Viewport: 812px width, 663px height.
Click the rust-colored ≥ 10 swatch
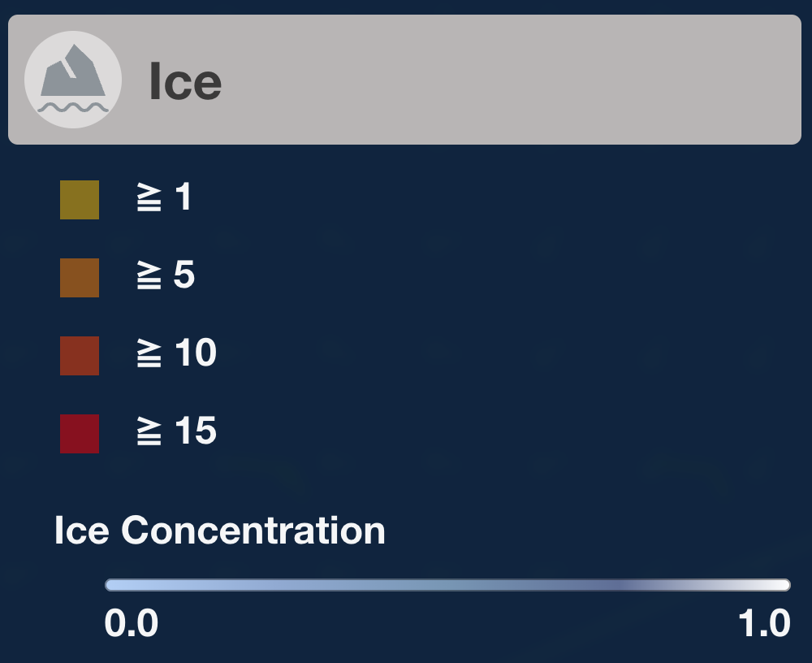pyautogui.click(x=79, y=354)
